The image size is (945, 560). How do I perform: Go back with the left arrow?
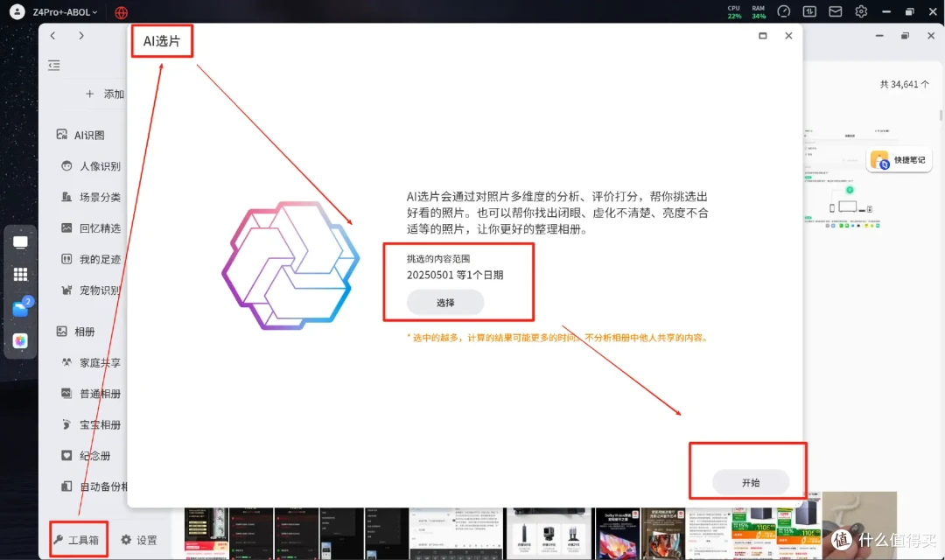coord(53,36)
